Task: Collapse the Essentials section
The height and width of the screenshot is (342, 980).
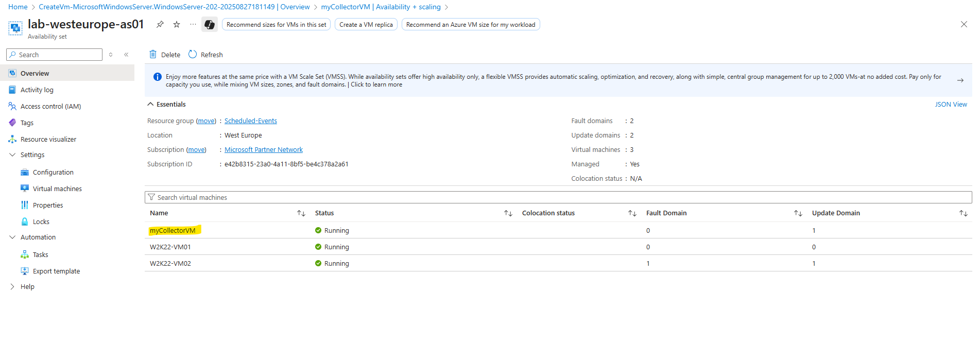Action: (150, 104)
